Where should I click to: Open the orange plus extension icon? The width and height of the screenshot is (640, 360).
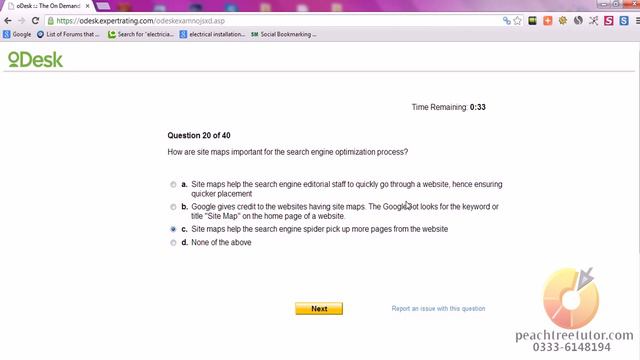[x=548, y=21]
